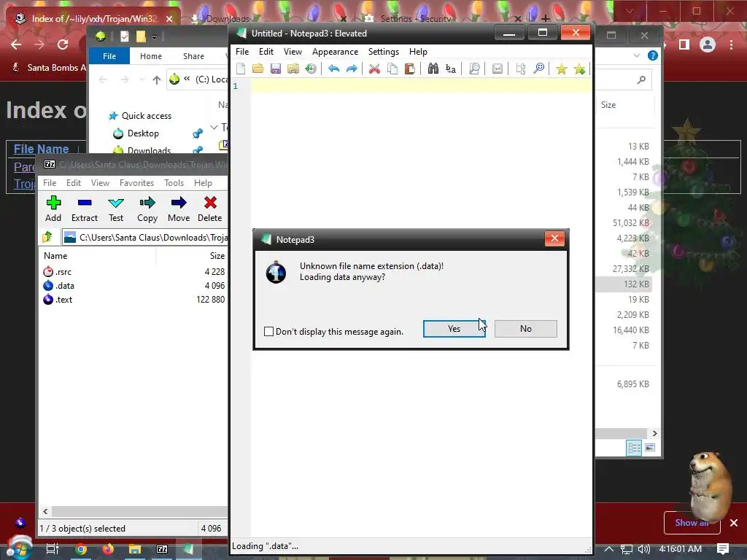Open Replace with the b-to-a icon
Image resolution: width=747 pixels, height=560 pixels.
pyautogui.click(x=450, y=69)
